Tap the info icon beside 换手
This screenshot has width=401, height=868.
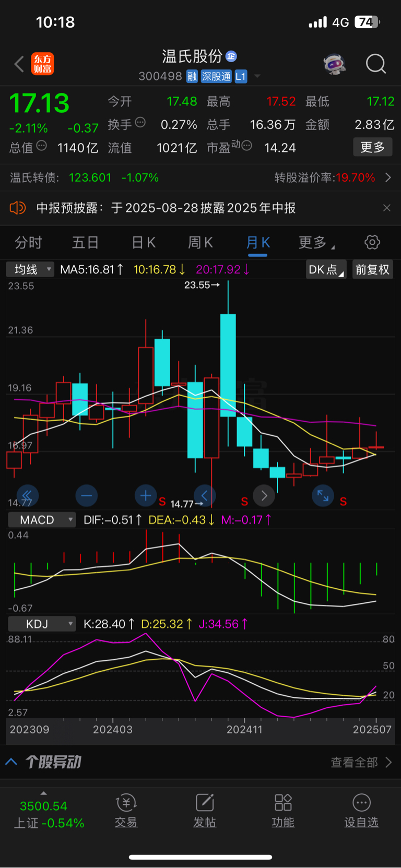click(140, 123)
